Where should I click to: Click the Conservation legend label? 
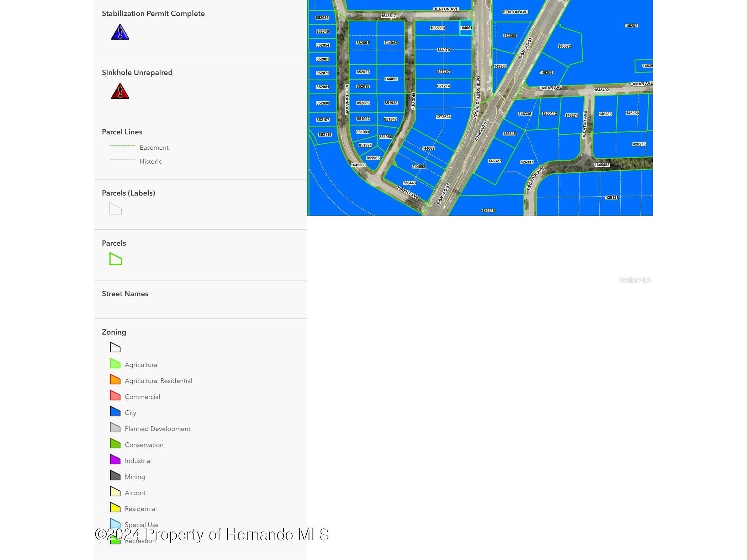(x=144, y=445)
